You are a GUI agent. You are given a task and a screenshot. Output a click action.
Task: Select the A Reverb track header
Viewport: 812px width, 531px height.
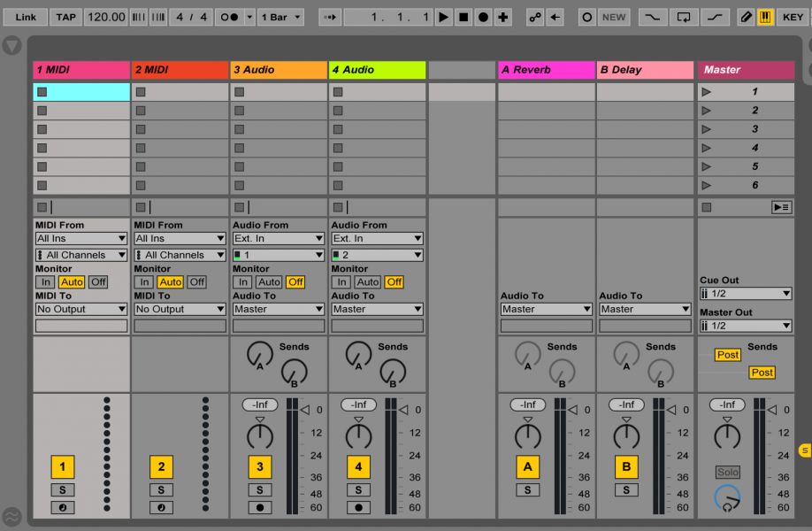click(546, 70)
